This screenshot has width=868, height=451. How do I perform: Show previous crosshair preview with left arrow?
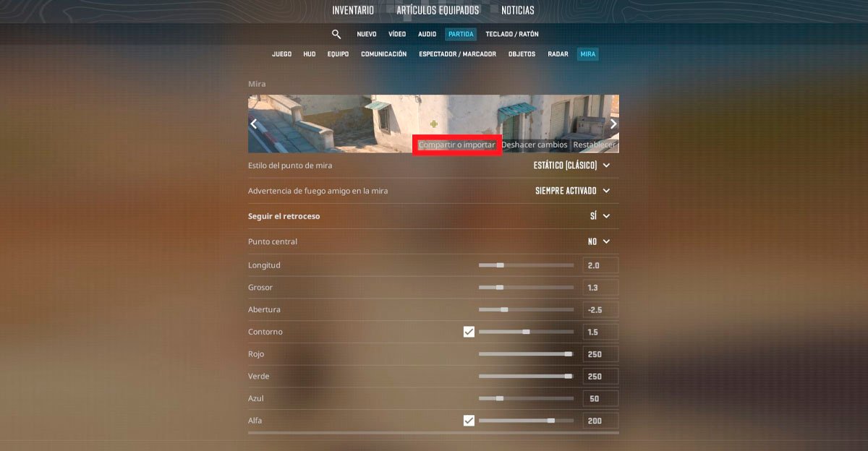pos(254,124)
